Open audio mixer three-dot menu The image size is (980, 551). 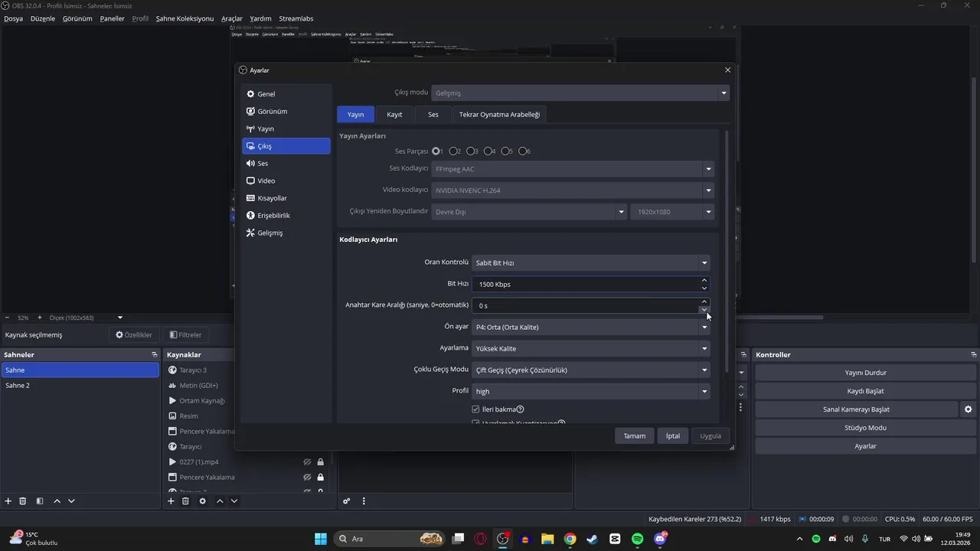point(364,501)
